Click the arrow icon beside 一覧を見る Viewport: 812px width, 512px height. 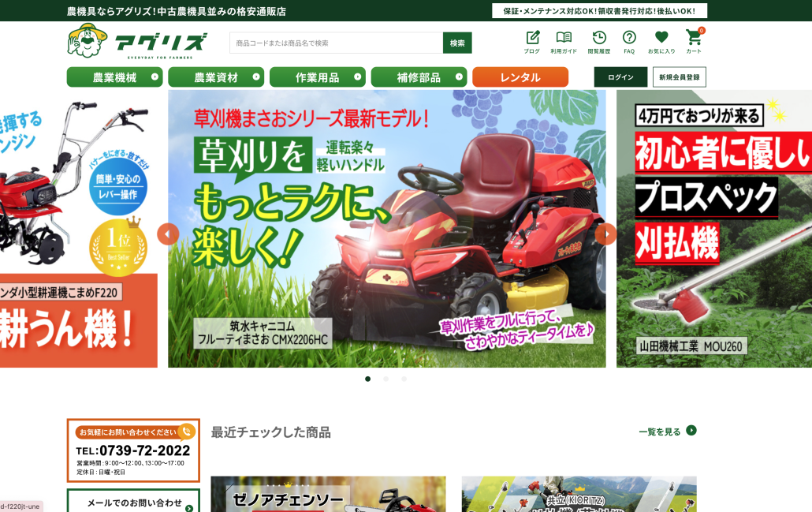point(691,430)
